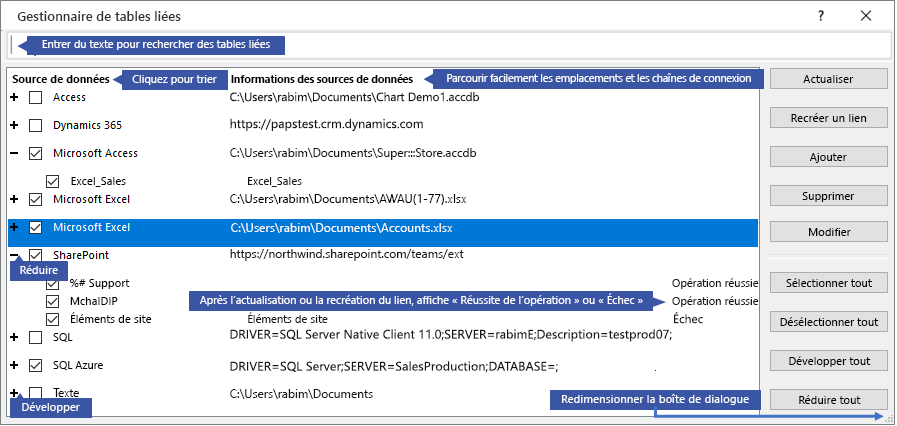Click the help question mark icon
The width and height of the screenshot is (897, 426).
[x=821, y=17]
